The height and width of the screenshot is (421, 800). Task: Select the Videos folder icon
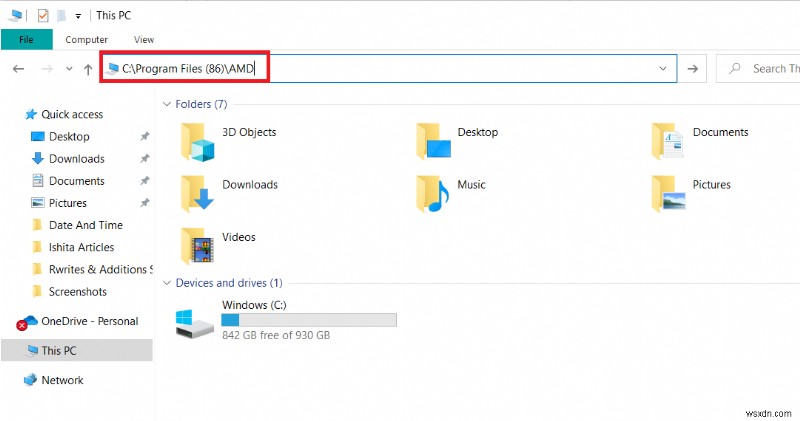click(x=197, y=246)
